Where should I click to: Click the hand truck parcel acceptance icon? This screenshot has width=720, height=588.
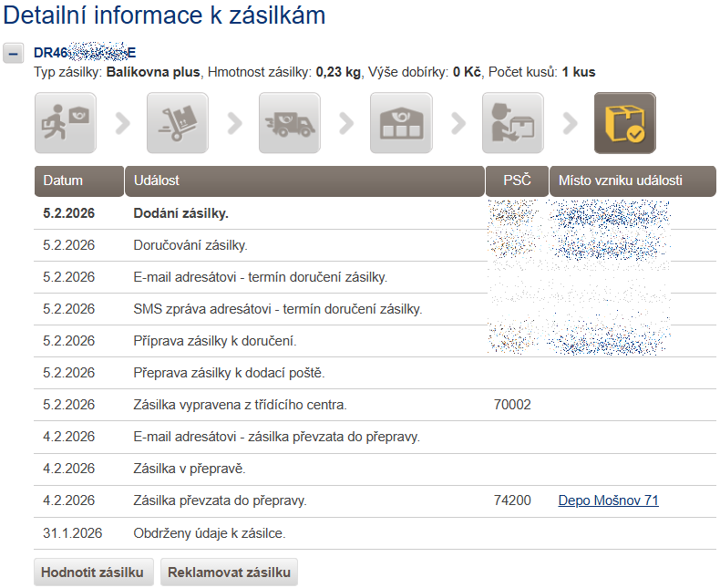pos(177,123)
